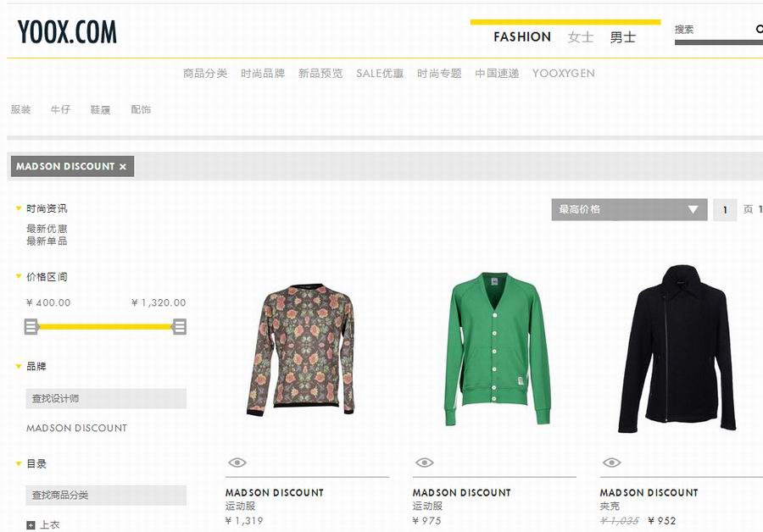The height and width of the screenshot is (532, 763).
Task: Open the 商品分类 menu
Action: pos(205,74)
